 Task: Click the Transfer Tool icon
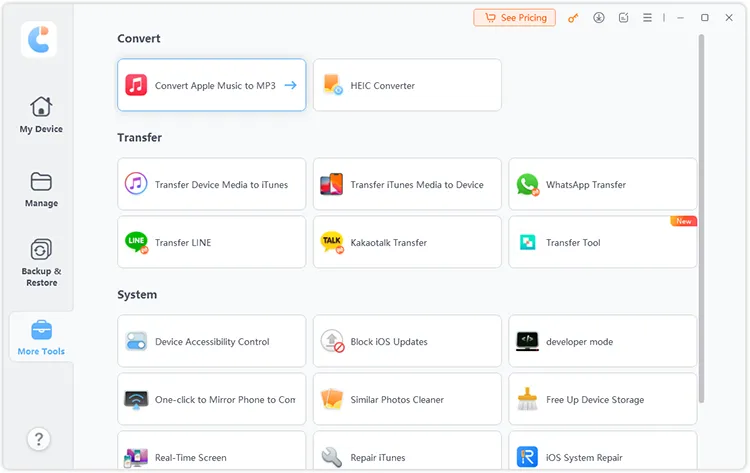(527, 242)
